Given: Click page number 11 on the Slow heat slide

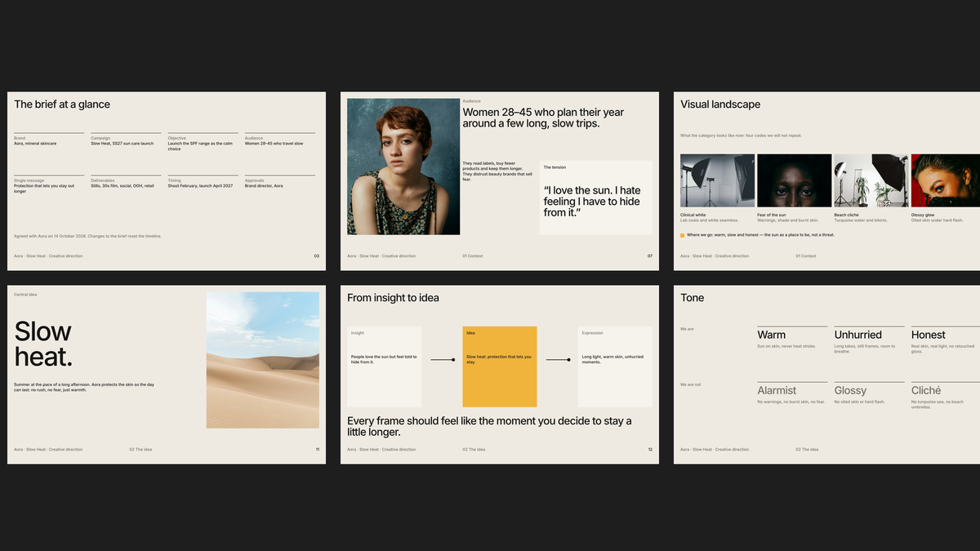Looking at the screenshot, I should pyautogui.click(x=317, y=450).
